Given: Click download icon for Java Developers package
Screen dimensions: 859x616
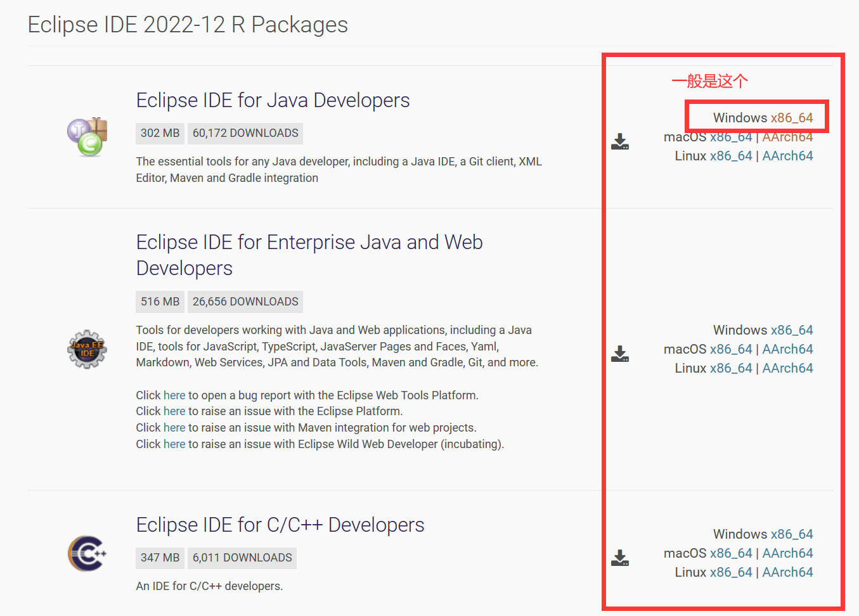Looking at the screenshot, I should pos(620,141).
